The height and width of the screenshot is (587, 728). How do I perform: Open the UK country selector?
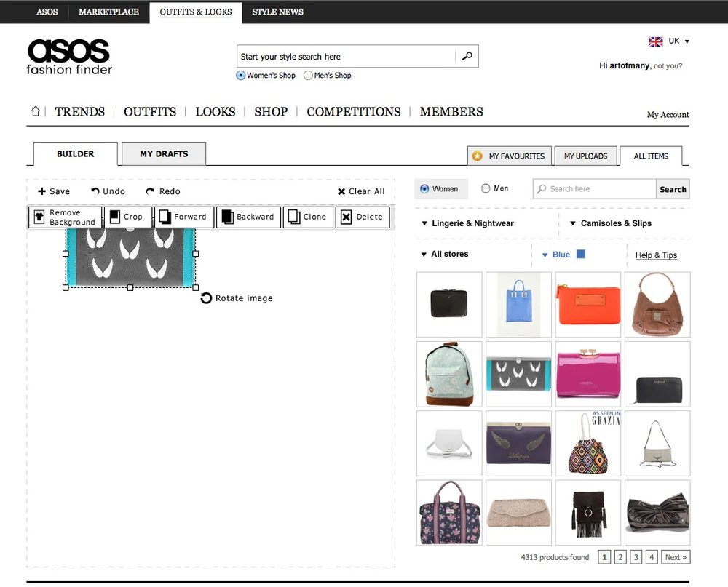click(x=669, y=41)
